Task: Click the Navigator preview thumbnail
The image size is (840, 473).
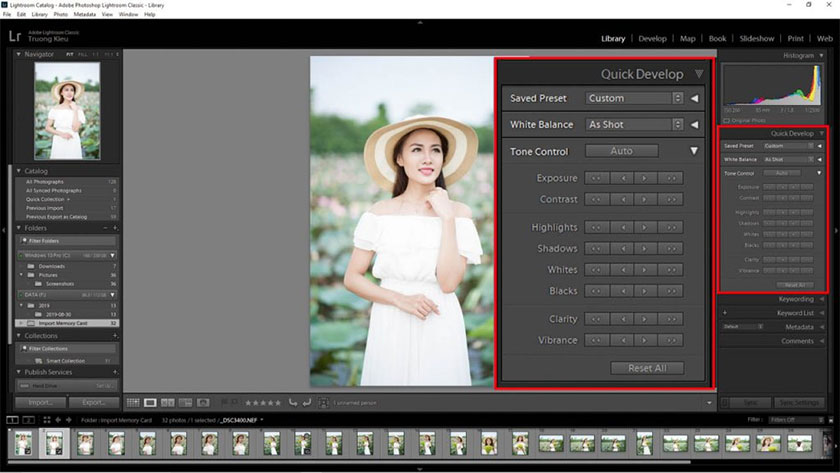Action: (67, 111)
